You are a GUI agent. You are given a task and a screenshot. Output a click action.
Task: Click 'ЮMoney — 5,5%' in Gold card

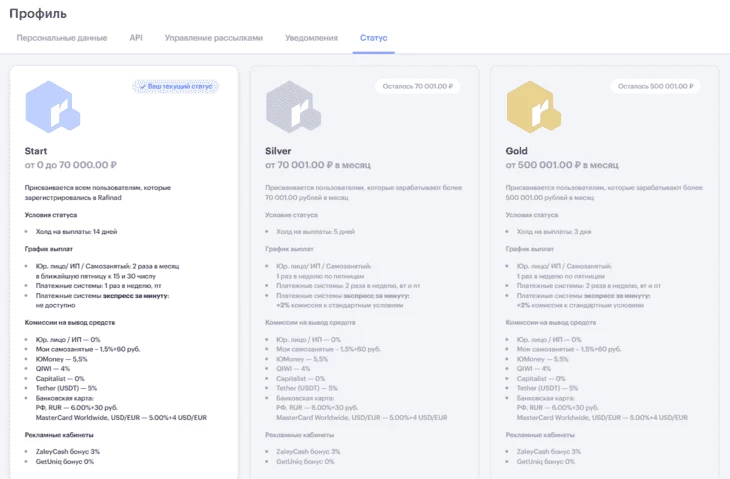542,359
